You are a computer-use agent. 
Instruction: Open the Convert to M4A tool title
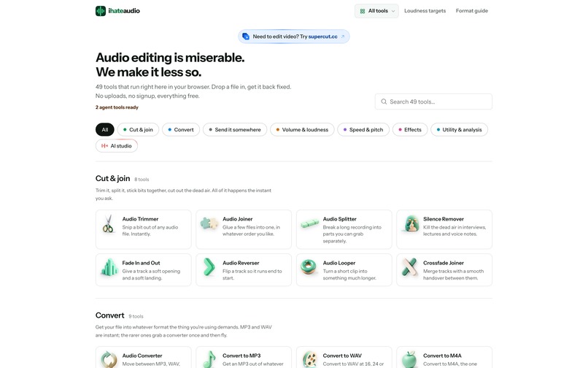[x=442, y=356]
